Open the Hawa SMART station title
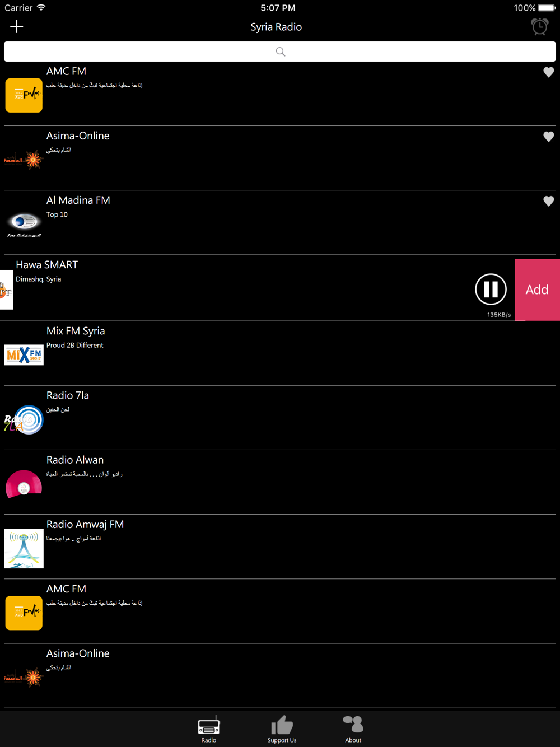This screenshot has height=747, width=560. pos(47,264)
